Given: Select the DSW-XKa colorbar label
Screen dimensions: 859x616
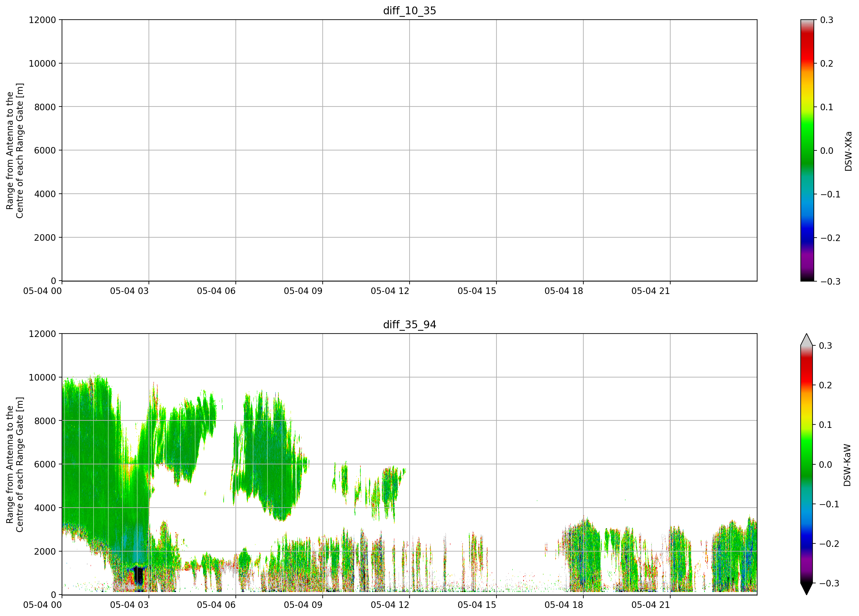Looking at the screenshot, I should pos(848,151).
